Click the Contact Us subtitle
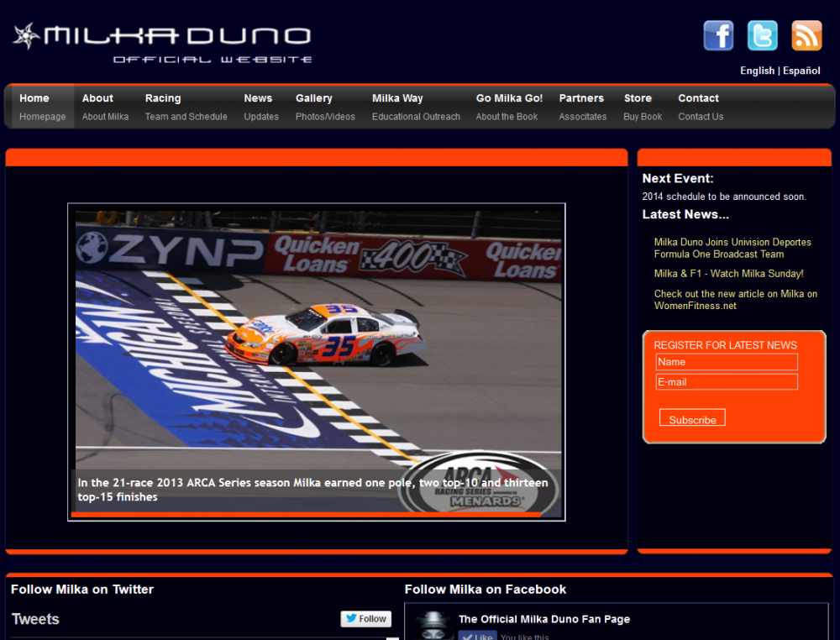The width and height of the screenshot is (840, 640). click(701, 117)
